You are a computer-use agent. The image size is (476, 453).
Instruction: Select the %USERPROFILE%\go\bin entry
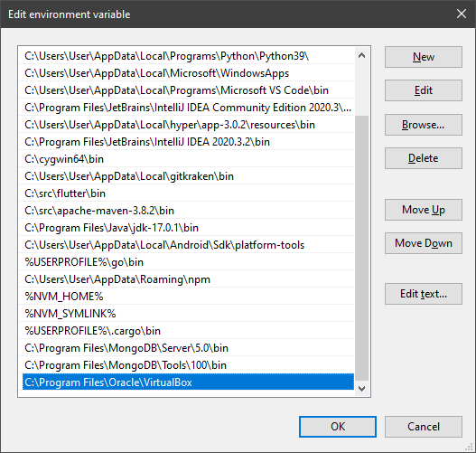(187, 262)
